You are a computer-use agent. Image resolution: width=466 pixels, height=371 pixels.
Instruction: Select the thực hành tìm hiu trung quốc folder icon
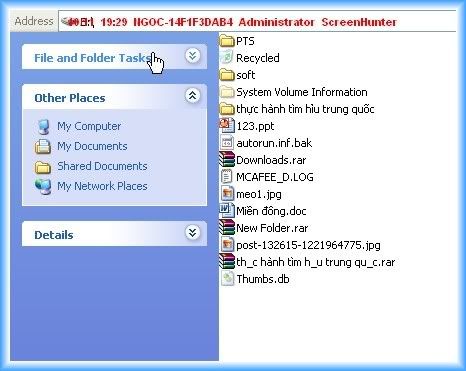(x=227, y=109)
